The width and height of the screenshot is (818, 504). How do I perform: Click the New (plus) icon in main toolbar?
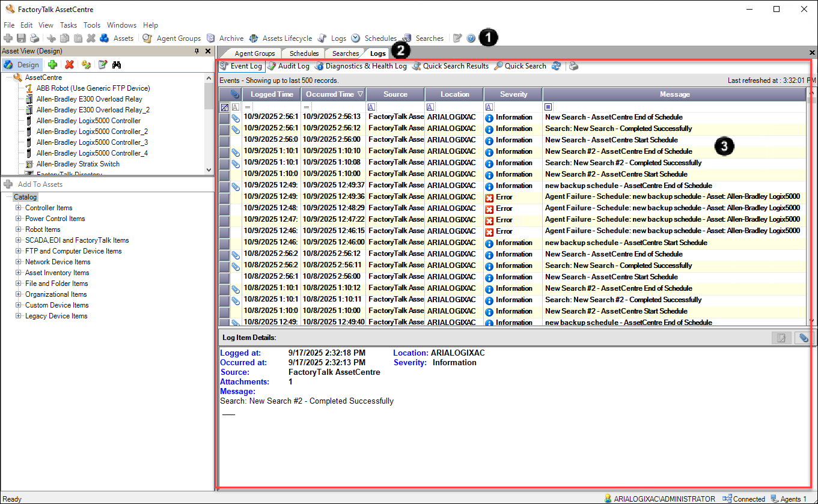click(8, 38)
